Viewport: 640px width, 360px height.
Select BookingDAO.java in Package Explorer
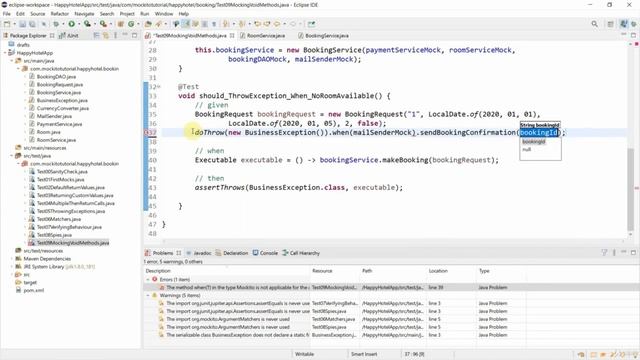(x=56, y=77)
